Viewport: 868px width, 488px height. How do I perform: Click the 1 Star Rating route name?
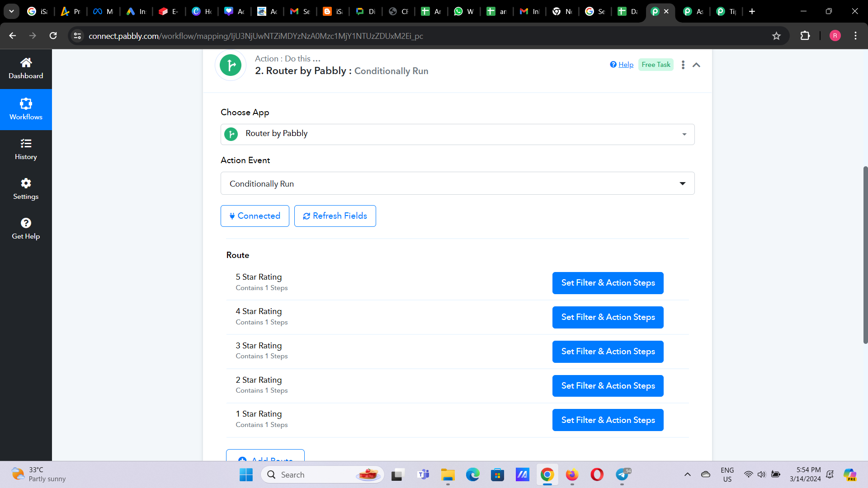pos(259,414)
